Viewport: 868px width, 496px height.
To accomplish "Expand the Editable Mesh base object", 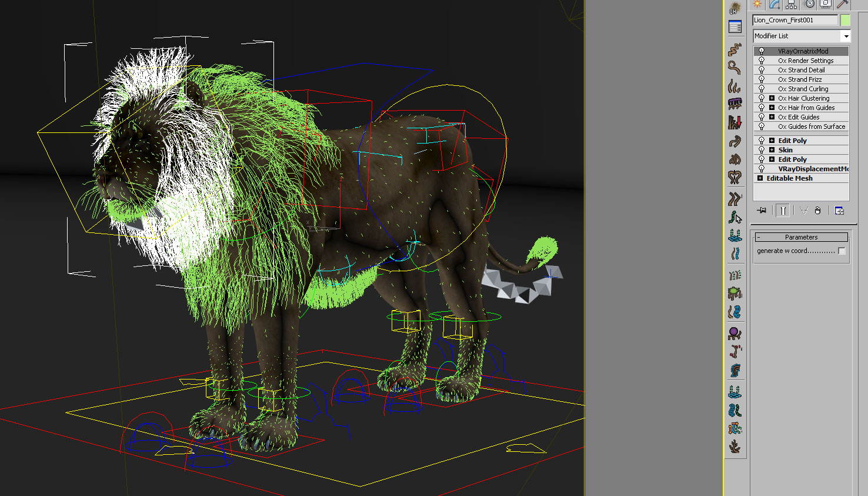I will pyautogui.click(x=760, y=178).
